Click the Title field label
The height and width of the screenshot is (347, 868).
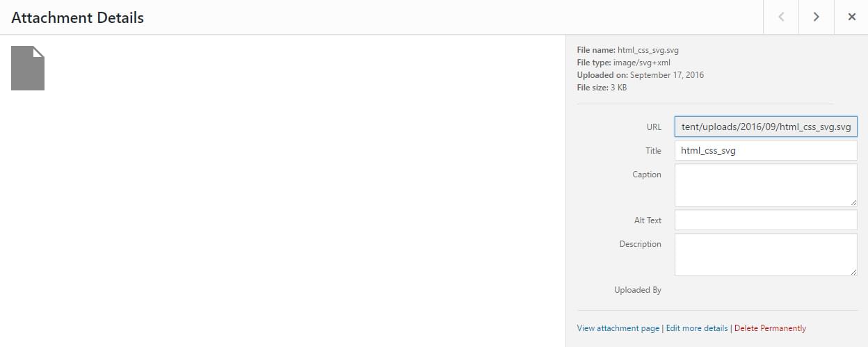point(653,151)
